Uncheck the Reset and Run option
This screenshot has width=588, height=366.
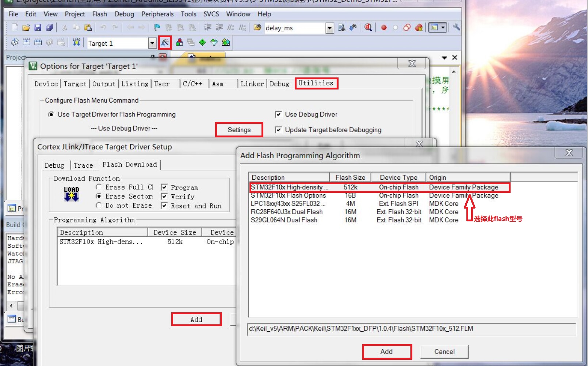coord(164,206)
